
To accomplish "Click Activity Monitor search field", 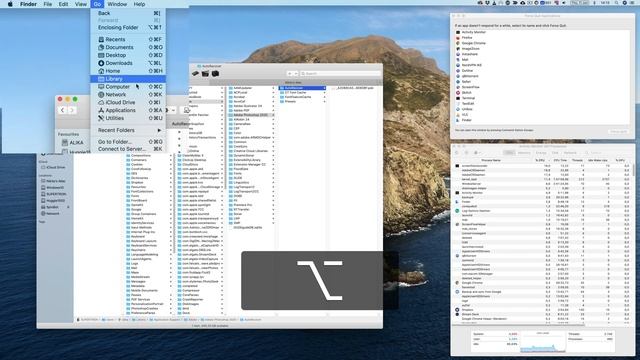I will 608,153.
